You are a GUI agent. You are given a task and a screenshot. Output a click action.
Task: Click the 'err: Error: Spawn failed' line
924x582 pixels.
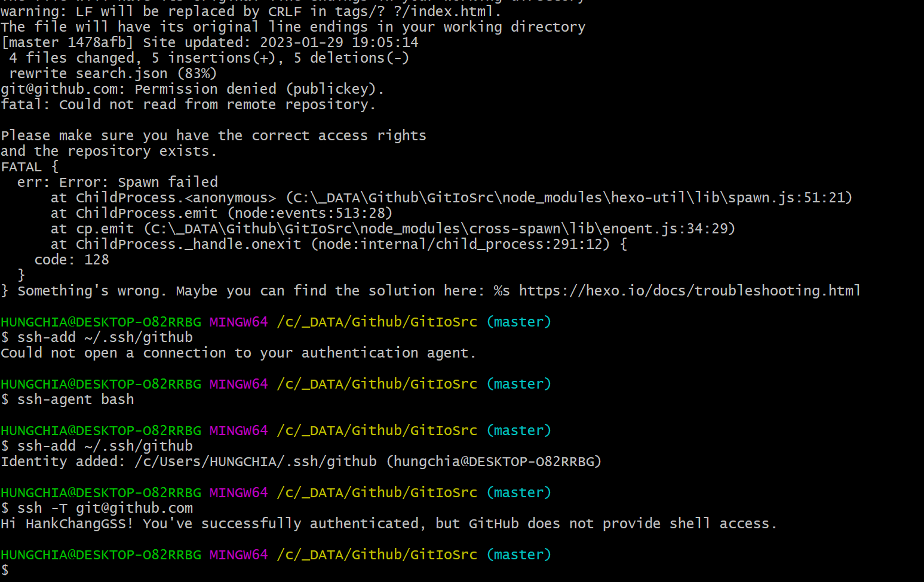[x=118, y=182]
